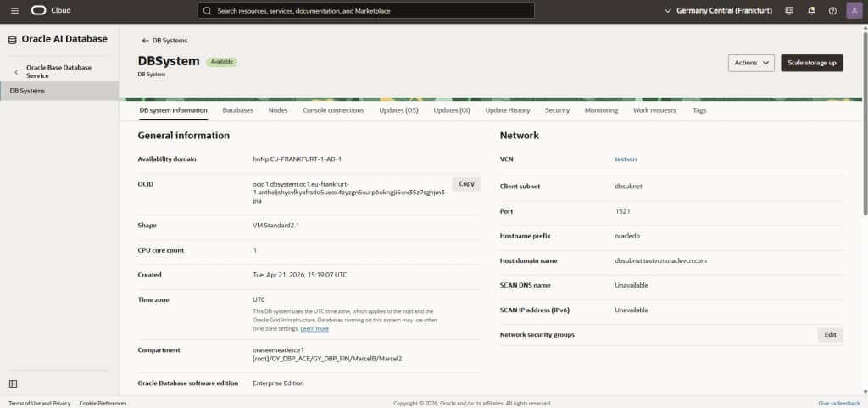Open the notifications bell
The height and width of the screenshot is (408, 868).
click(x=811, y=10)
